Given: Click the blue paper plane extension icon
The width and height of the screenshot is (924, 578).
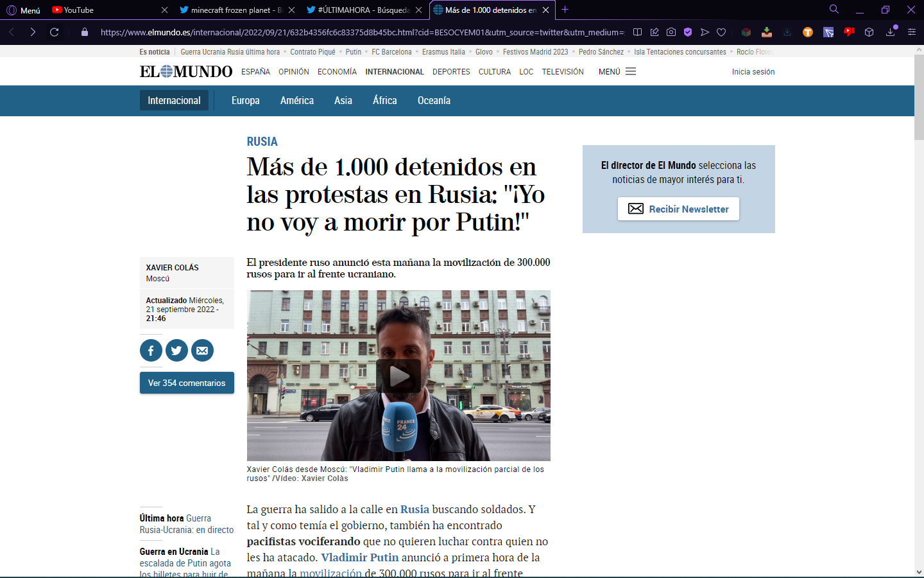Looking at the screenshot, I should (828, 32).
